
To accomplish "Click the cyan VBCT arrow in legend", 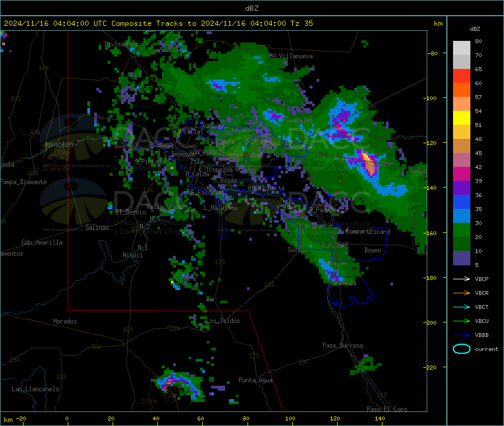I will (461, 307).
